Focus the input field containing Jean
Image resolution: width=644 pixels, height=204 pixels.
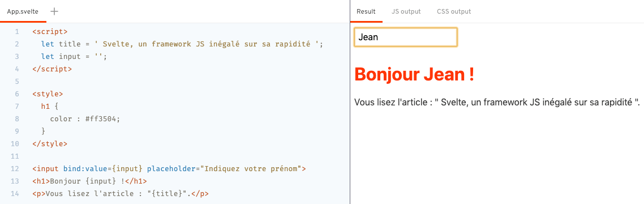(x=405, y=37)
